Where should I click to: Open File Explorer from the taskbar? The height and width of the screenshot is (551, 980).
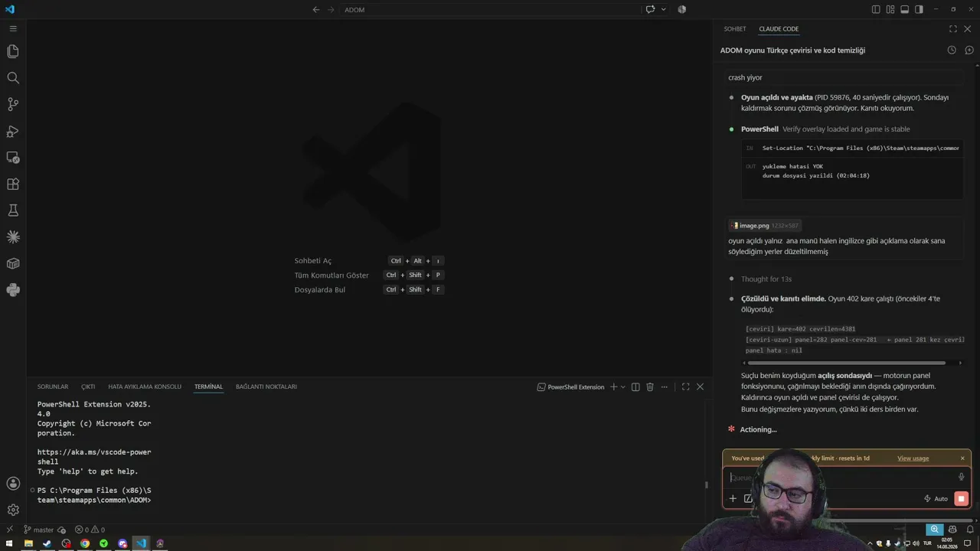pos(28,543)
